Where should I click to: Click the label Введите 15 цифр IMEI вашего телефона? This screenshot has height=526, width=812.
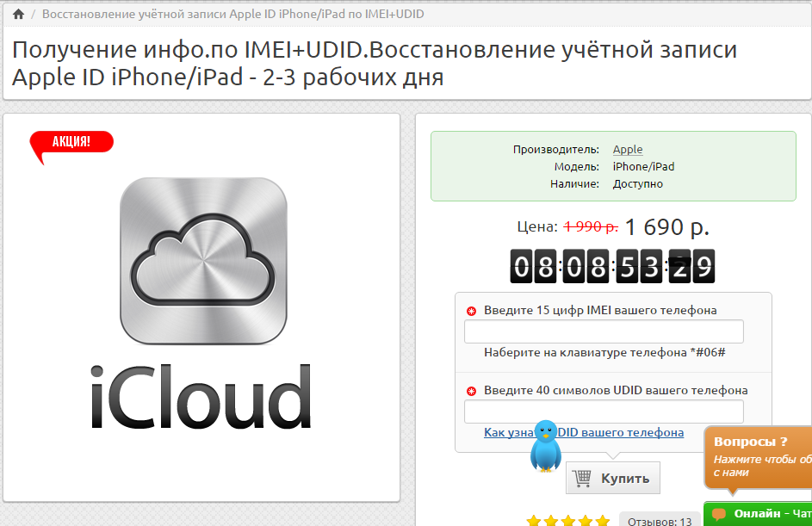600,310
